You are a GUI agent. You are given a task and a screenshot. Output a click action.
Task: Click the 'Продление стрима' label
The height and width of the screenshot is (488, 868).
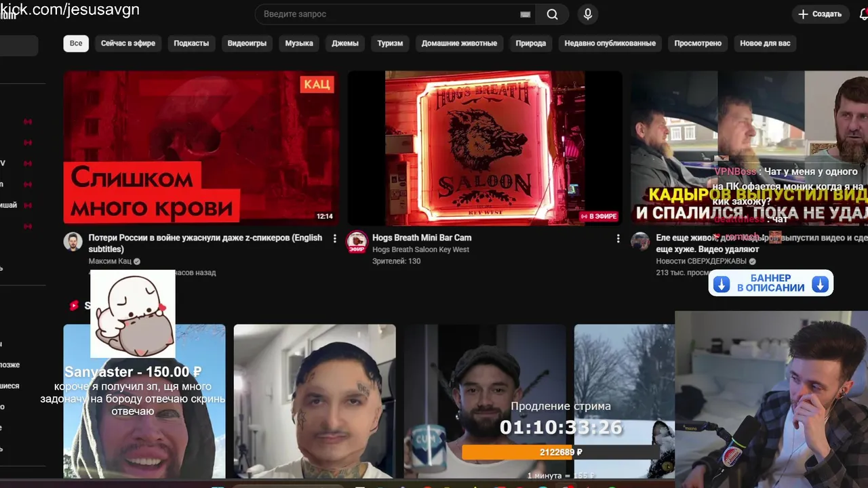coord(561,406)
